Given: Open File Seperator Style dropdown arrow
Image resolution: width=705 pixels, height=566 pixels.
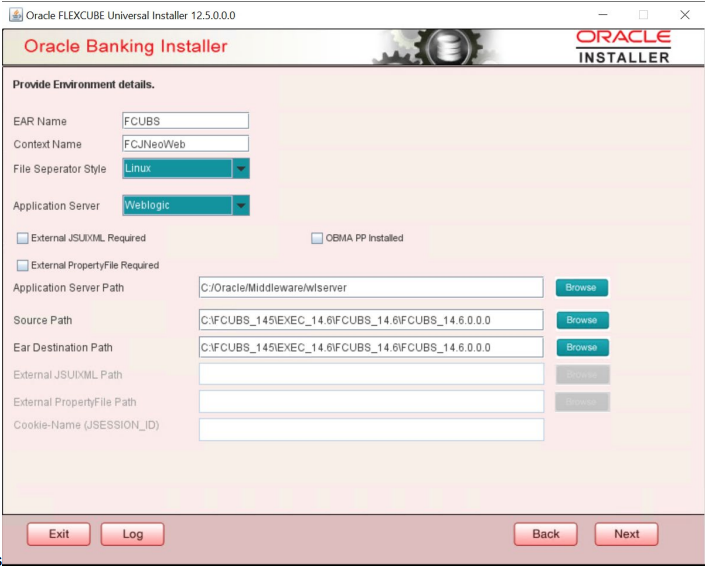Looking at the screenshot, I should pyautogui.click(x=241, y=169).
